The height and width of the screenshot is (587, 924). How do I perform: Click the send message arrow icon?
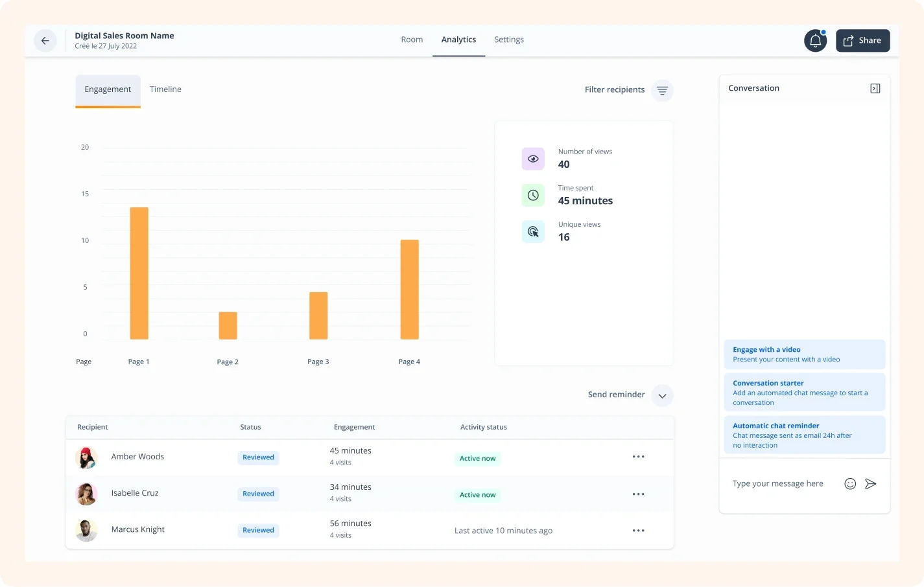(x=871, y=483)
